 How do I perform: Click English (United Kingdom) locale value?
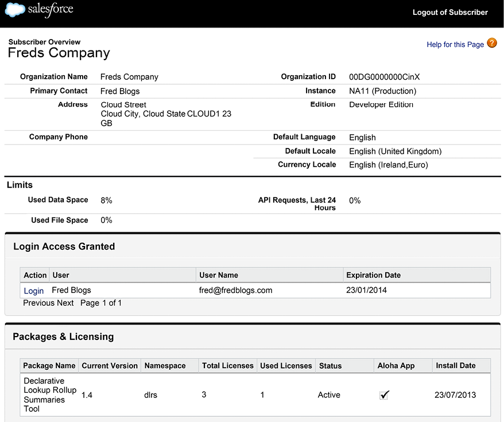click(396, 151)
